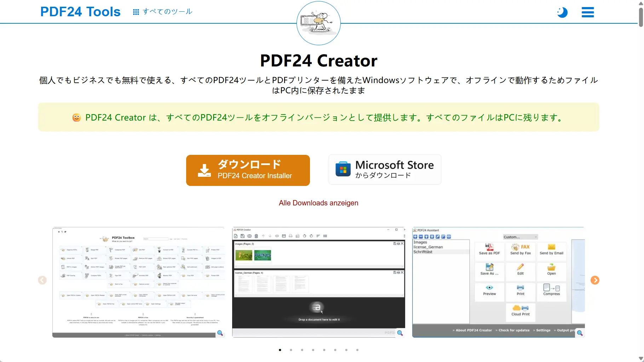Click the Custom... dropdown in Assistant screenshot
Image resolution: width=644 pixels, height=362 pixels.
point(520,237)
